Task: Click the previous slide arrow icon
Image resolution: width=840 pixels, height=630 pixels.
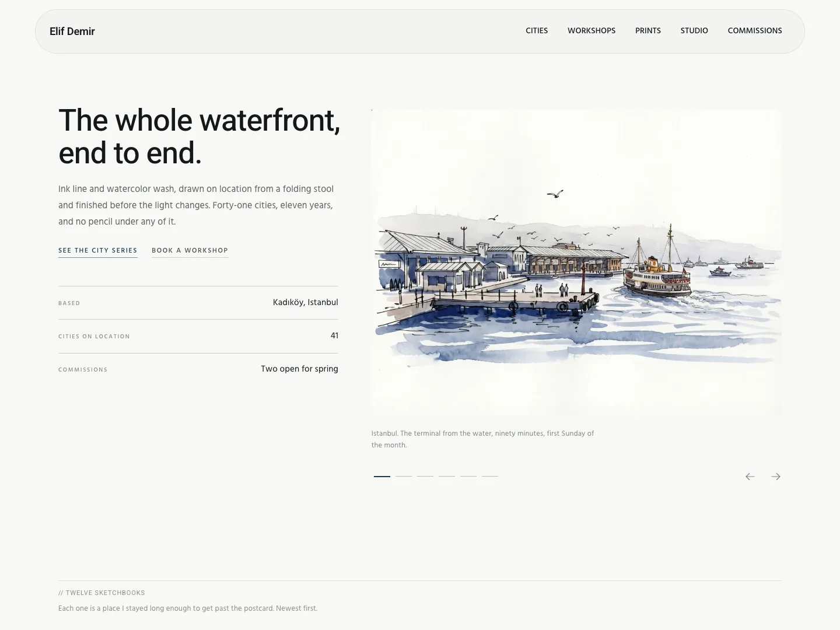Action: point(750,477)
